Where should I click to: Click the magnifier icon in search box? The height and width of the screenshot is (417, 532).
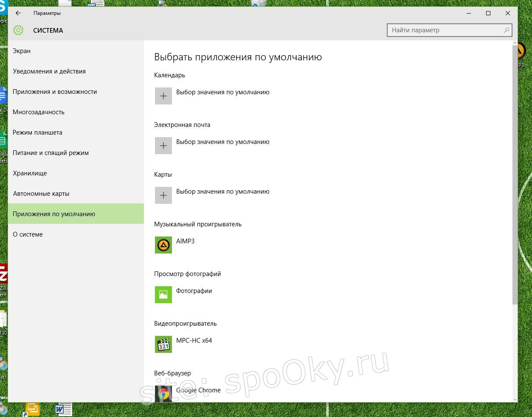point(506,30)
